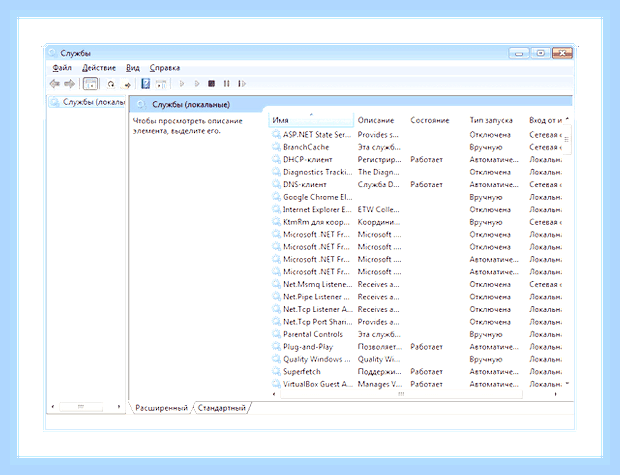Click the left pane scroll-right arrow
The width and height of the screenshot is (620, 475).
pyautogui.click(x=118, y=407)
